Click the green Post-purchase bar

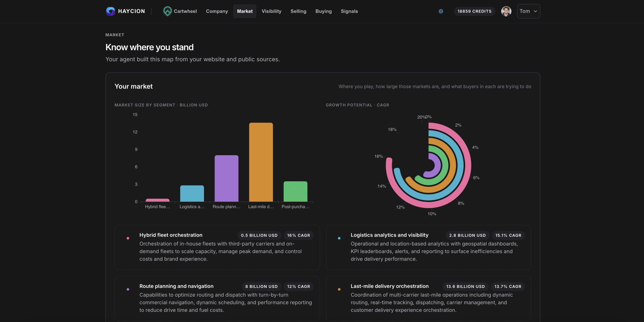point(295,191)
